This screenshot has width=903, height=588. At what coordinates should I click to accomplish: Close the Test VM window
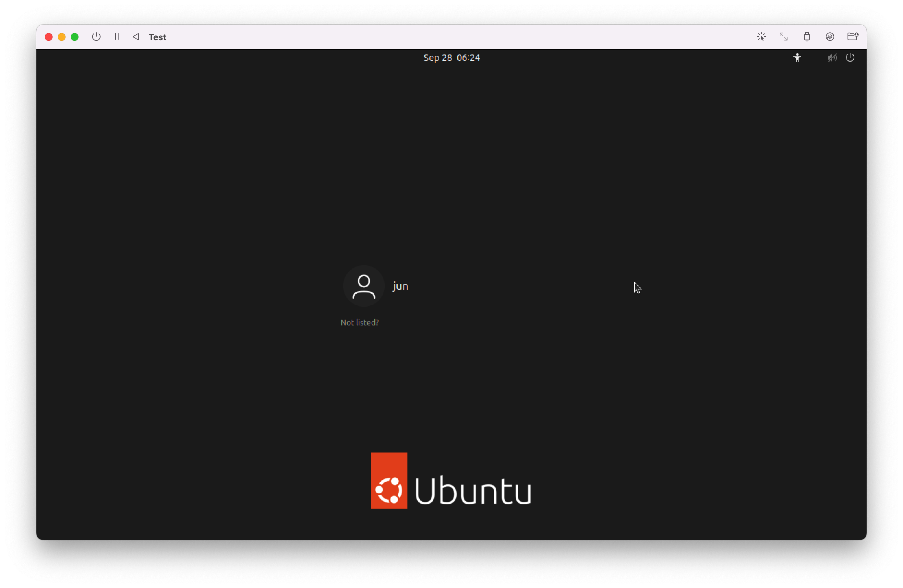pyautogui.click(x=49, y=37)
